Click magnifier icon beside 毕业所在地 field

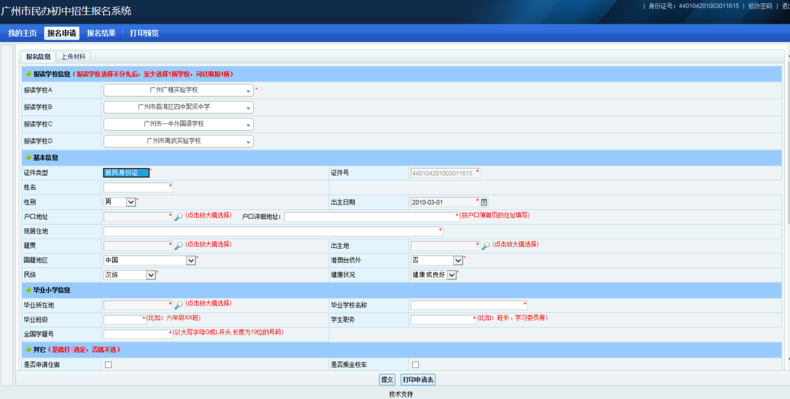pyautogui.click(x=178, y=305)
